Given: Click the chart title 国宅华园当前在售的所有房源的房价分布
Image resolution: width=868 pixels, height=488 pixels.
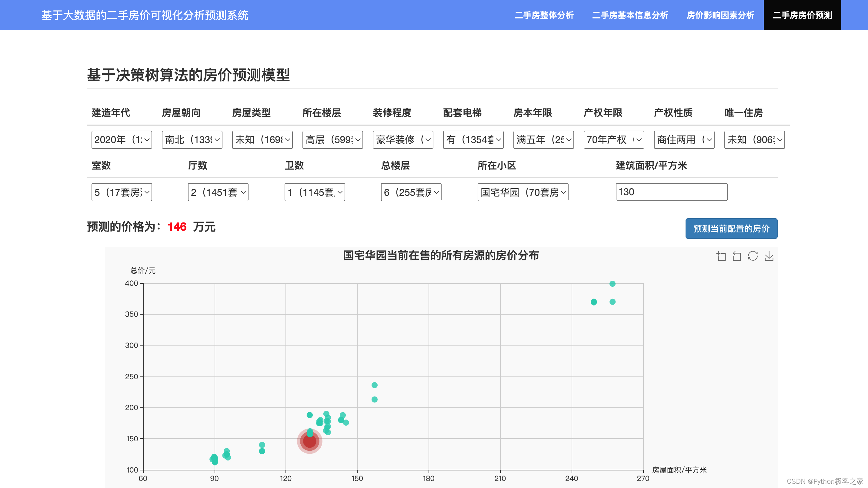Looking at the screenshot, I should [x=441, y=256].
